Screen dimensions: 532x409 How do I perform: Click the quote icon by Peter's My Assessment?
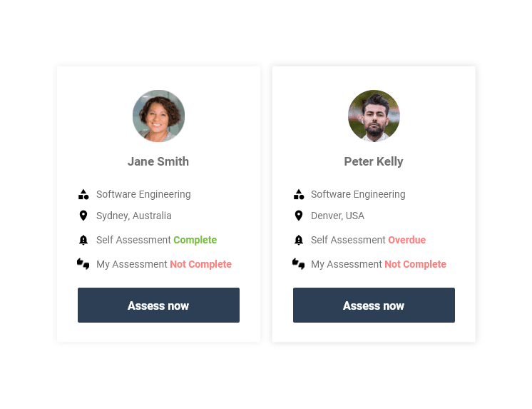tap(299, 264)
